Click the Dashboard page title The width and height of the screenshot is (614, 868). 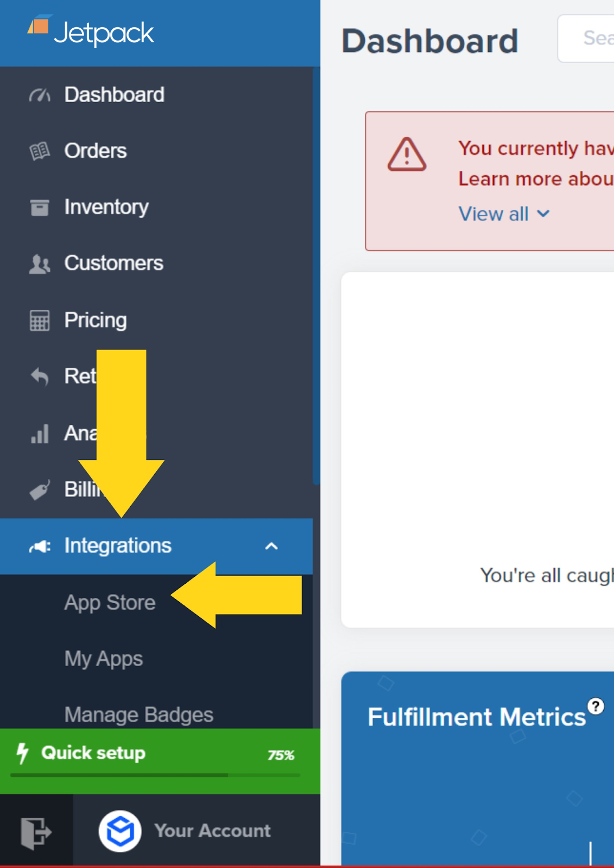click(430, 41)
